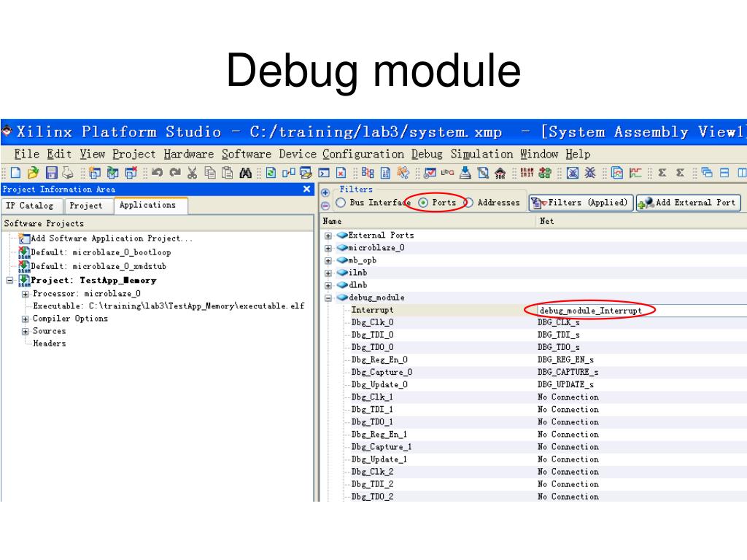Create a new project with the blank page icon
The height and width of the screenshot is (560, 747).
tap(16, 173)
